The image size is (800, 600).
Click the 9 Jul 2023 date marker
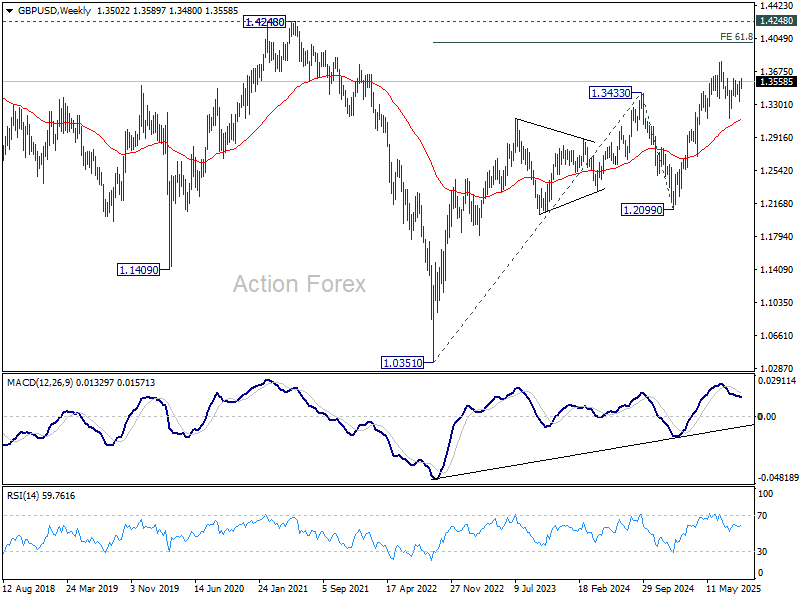coord(535,588)
